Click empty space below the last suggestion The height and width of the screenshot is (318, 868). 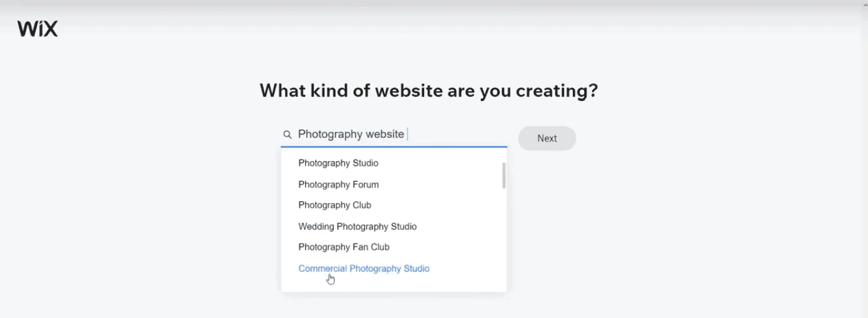point(392,285)
